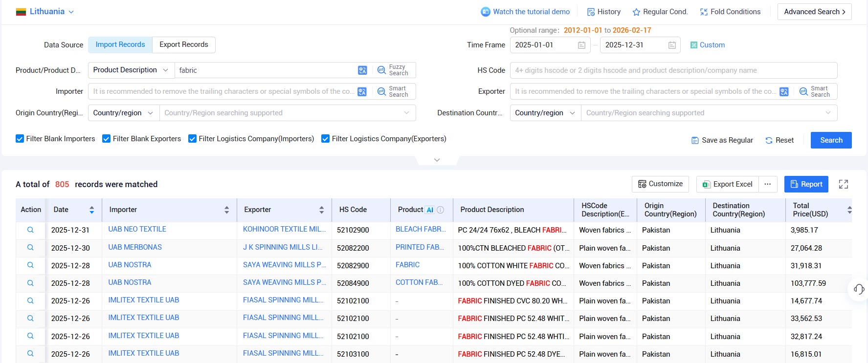868x363 pixels.
Task: Sort by Date column arrows
Action: (x=91, y=210)
